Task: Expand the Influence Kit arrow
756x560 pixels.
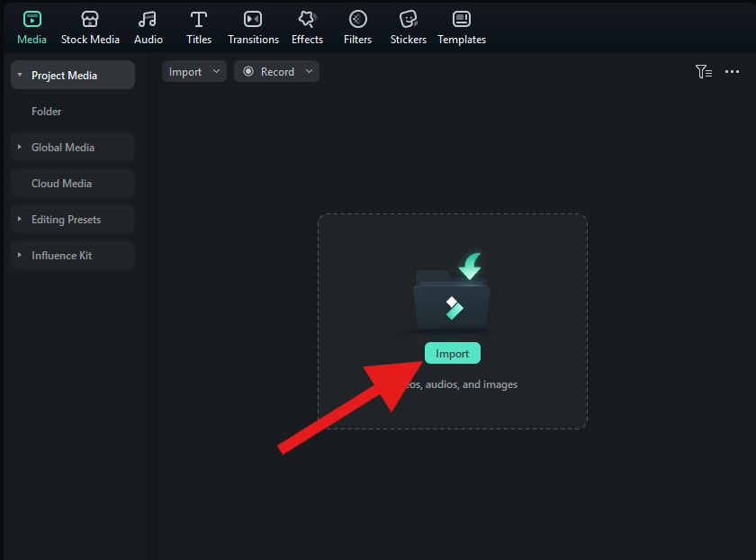Action: point(20,255)
